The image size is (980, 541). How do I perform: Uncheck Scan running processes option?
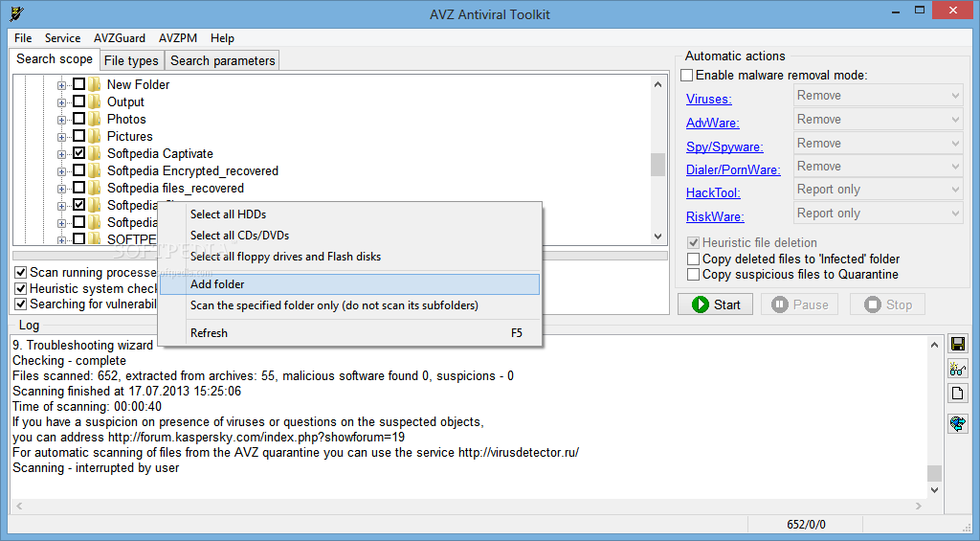(x=21, y=272)
